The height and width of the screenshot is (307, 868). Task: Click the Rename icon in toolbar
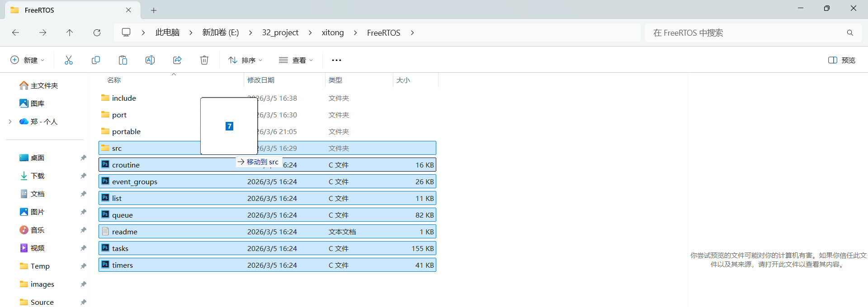click(150, 60)
